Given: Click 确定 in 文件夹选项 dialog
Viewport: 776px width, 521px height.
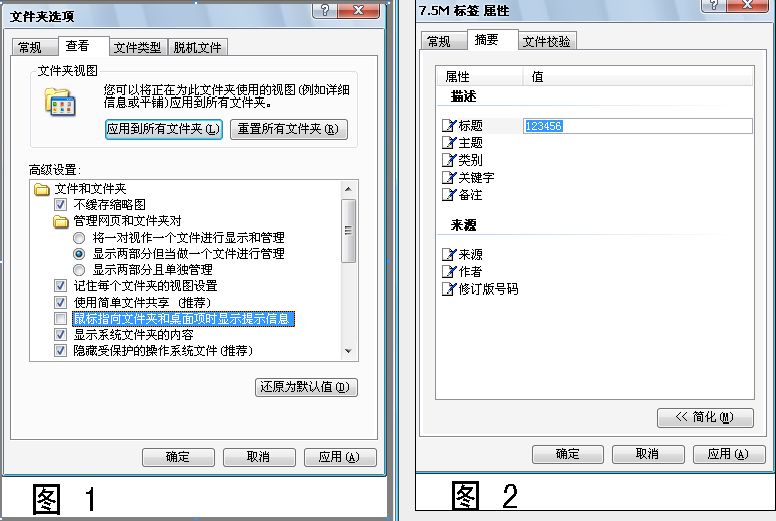Looking at the screenshot, I should tap(178, 457).
